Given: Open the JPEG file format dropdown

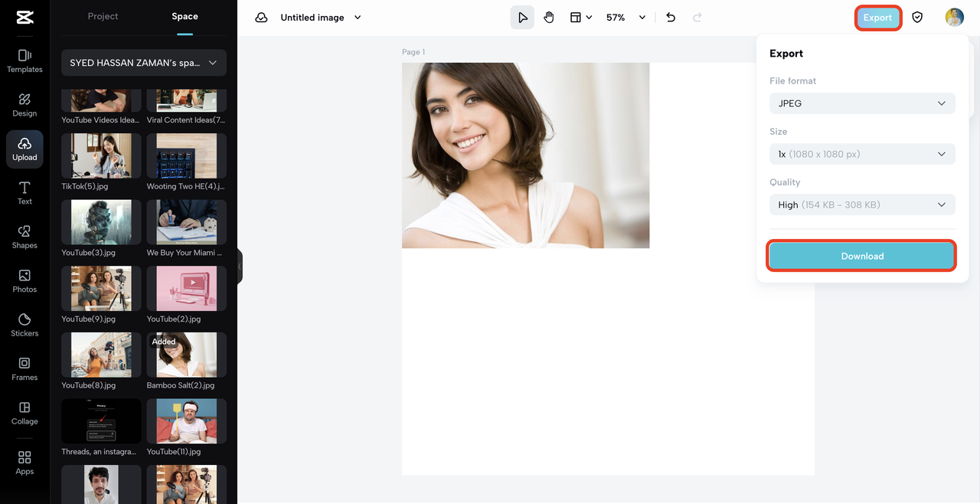Looking at the screenshot, I should [862, 103].
